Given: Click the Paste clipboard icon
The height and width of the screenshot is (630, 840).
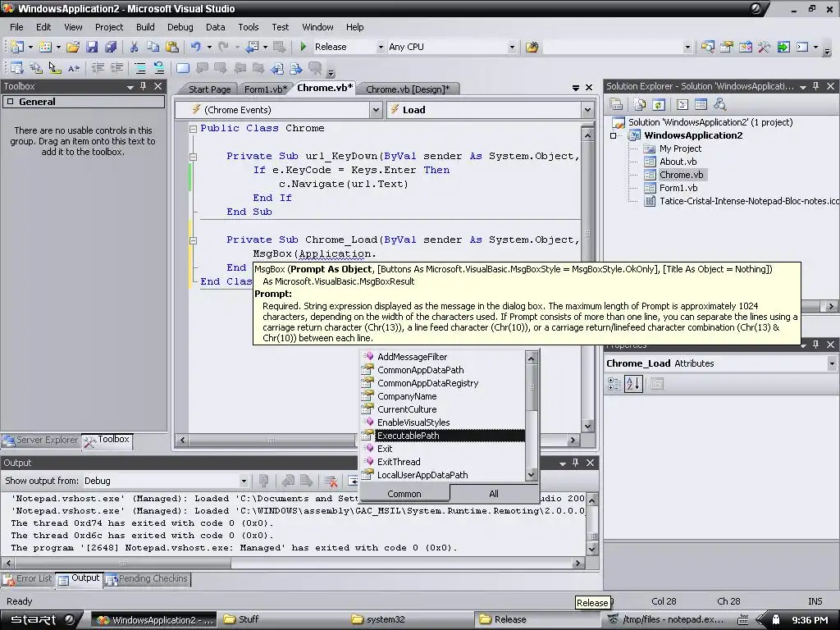Looking at the screenshot, I should point(172,47).
